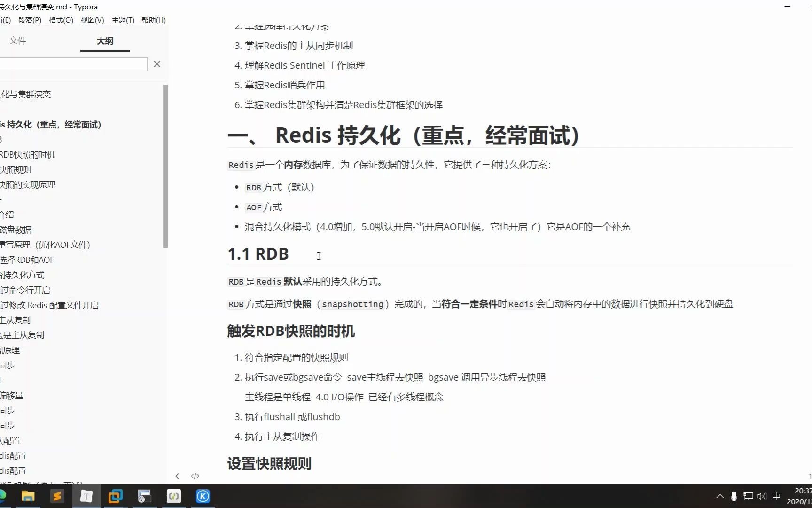Jump to outline item 快照规则
Image resolution: width=812 pixels, height=508 pixels.
tap(16, 170)
